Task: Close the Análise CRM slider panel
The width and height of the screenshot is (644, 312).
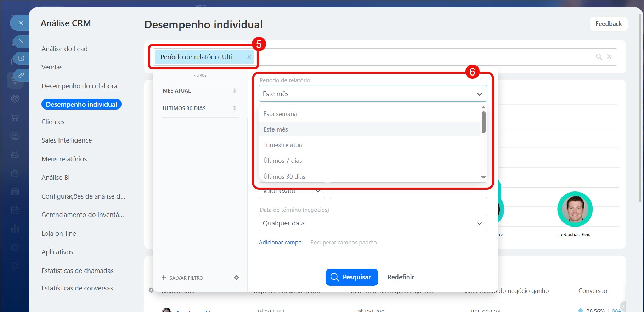Action: click(21, 23)
